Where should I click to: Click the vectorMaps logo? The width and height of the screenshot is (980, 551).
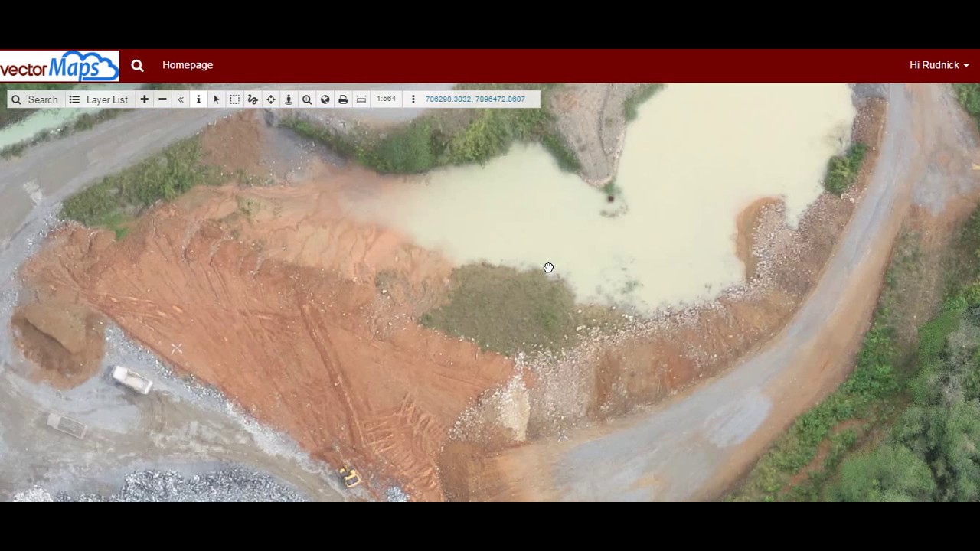(x=60, y=66)
